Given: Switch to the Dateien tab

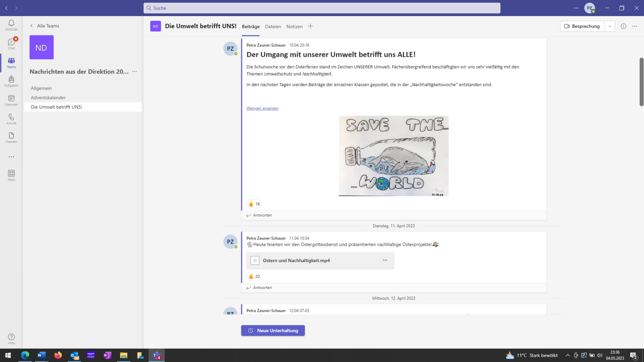Looking at the screenshot, I should pos(273,27).
